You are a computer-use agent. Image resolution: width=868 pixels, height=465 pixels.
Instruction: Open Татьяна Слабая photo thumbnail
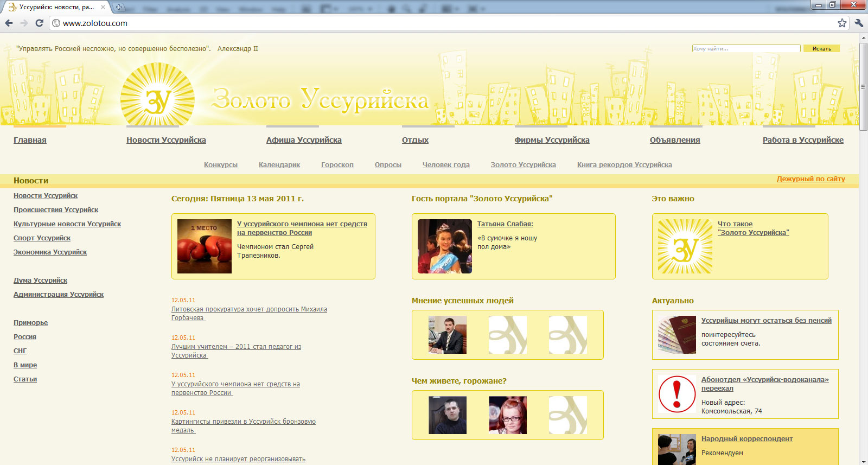(445, 246)
